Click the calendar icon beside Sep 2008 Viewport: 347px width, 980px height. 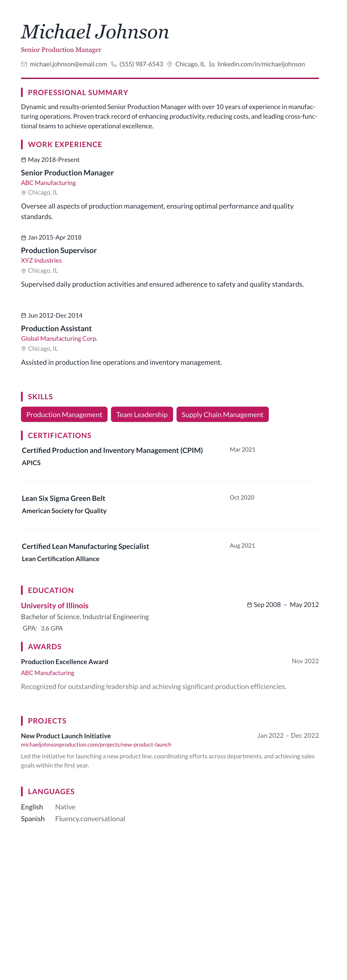(250, 605)
